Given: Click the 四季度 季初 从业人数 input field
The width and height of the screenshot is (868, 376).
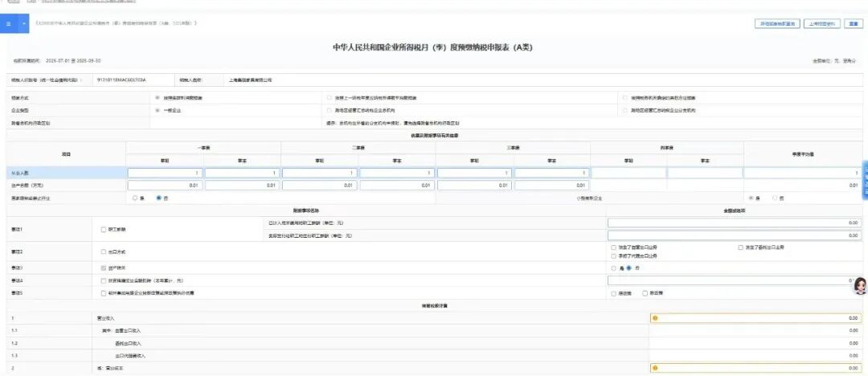Looking at the screenshot, I should coord(628,173).
